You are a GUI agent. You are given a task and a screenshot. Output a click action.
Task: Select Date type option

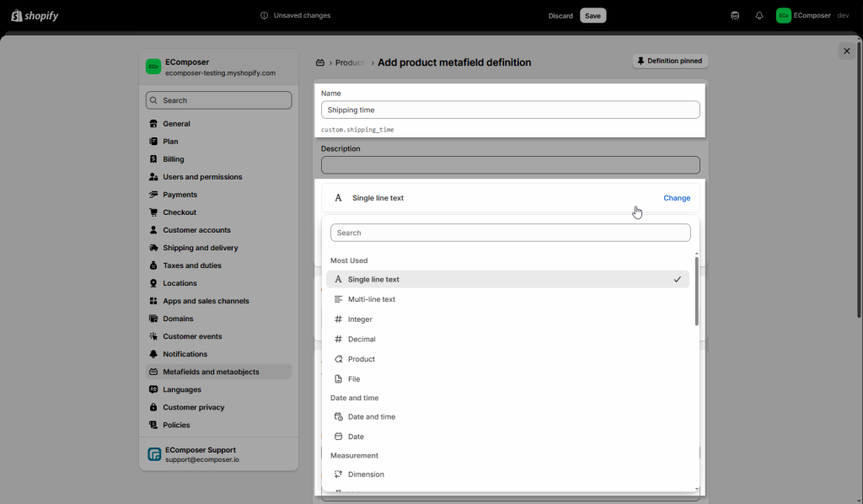[507, 437]
